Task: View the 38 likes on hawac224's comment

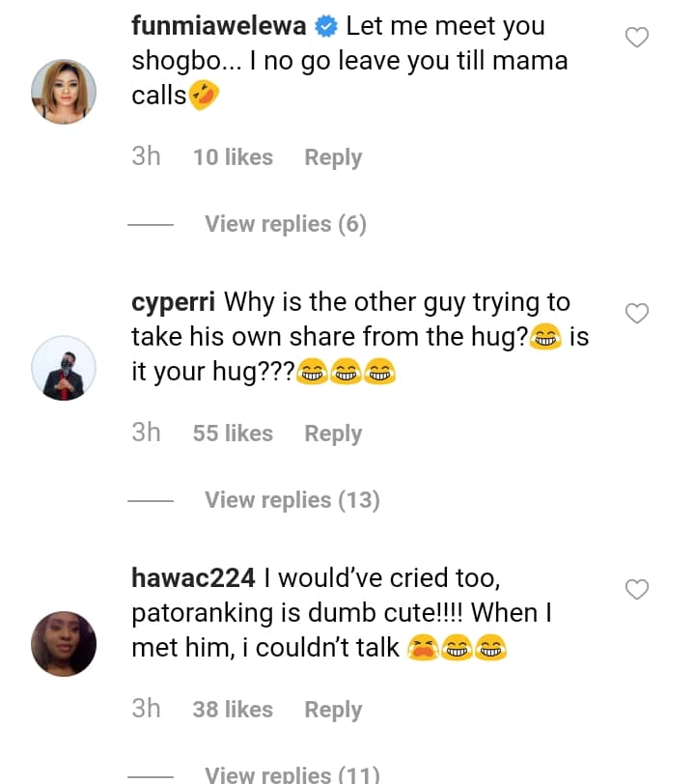Action: click(233, 710)
